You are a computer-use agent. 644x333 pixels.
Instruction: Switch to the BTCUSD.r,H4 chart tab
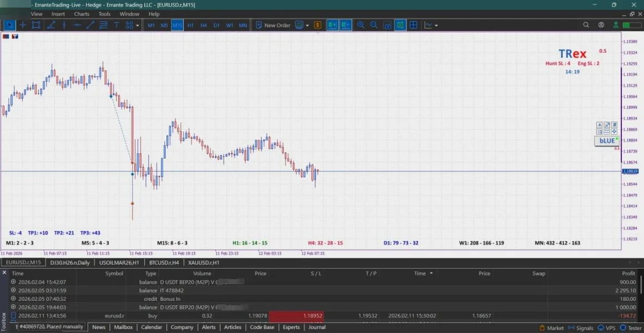pos(163,263)
